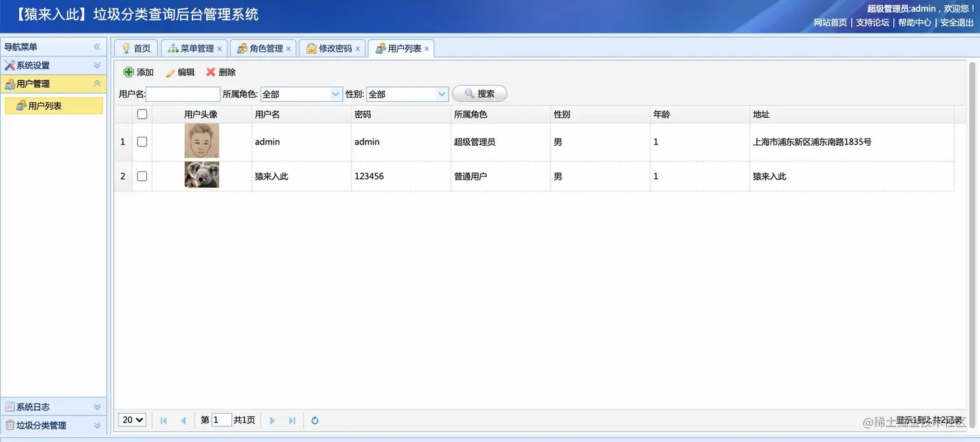Click the first-page arrow in pagination bar

[163, 420]
